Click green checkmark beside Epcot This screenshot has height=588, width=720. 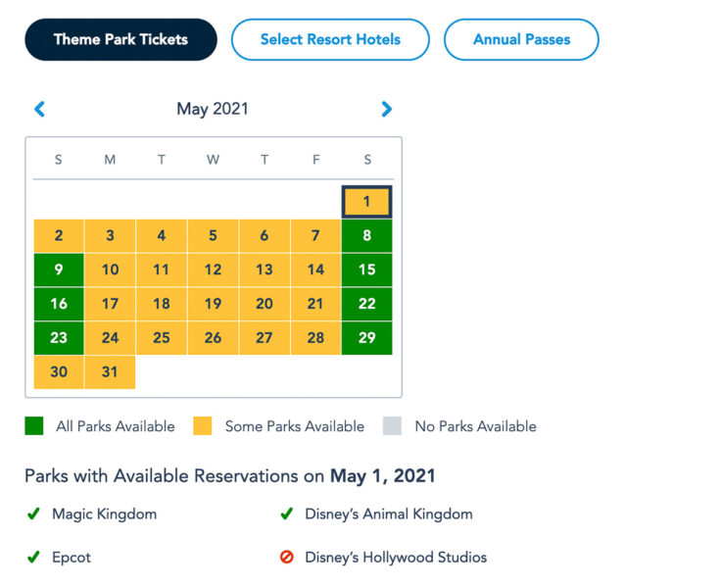click(x=33, y=558)
